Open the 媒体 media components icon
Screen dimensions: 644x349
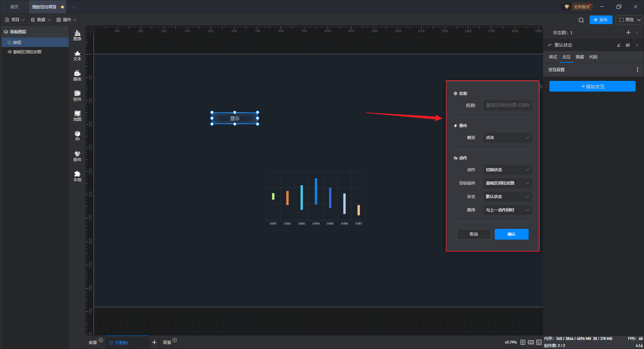click(77, 76)
